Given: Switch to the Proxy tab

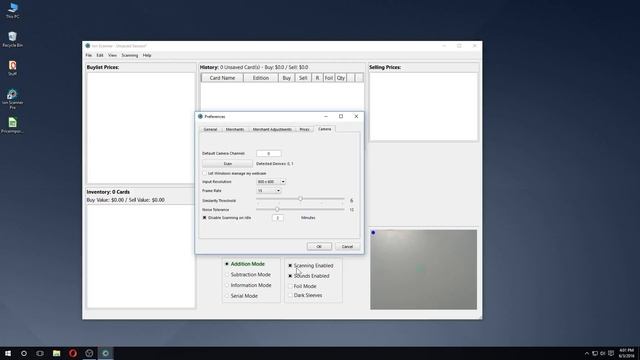Looking at the screenshot, I should coord(304,129).
